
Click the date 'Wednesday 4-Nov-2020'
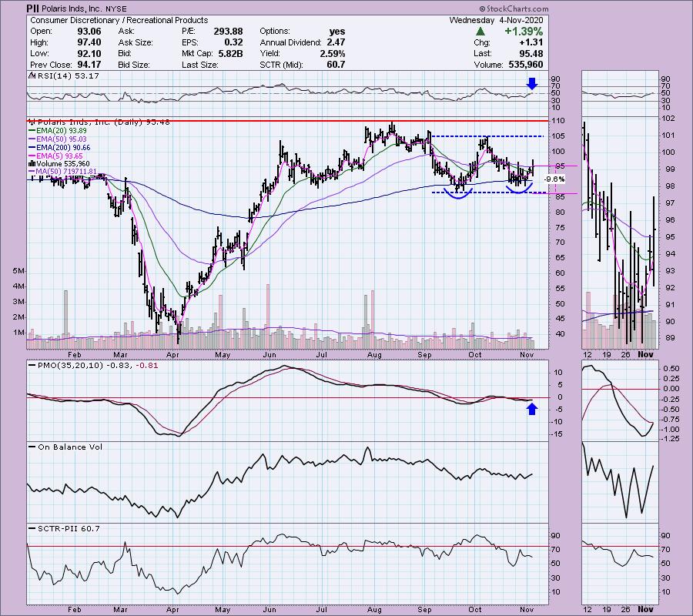tap(496, 20)
